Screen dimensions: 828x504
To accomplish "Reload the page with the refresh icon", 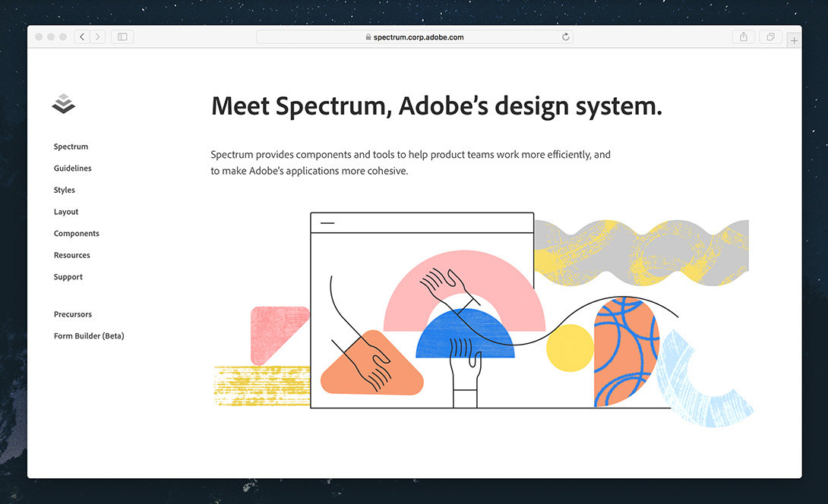I will point(566,37).
